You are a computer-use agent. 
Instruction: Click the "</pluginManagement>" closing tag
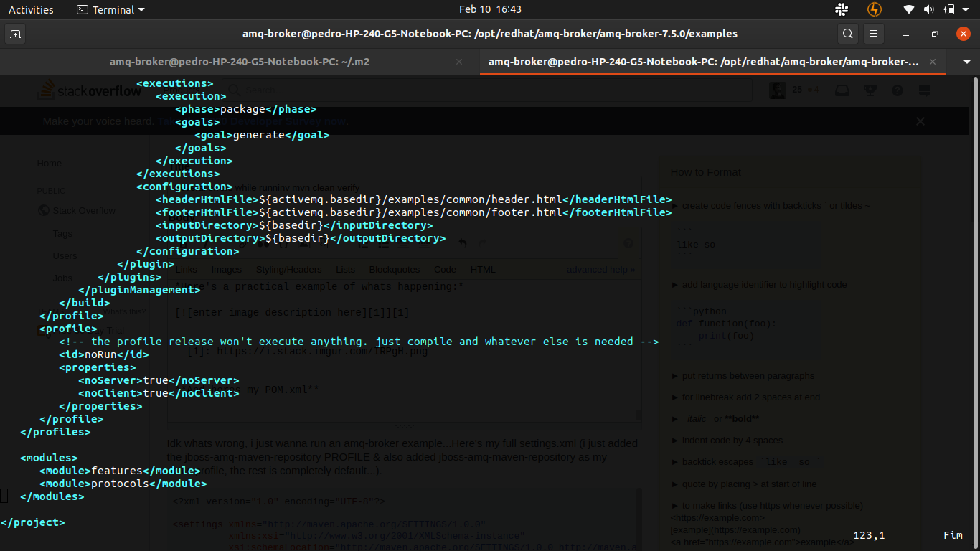pos(139,290)
